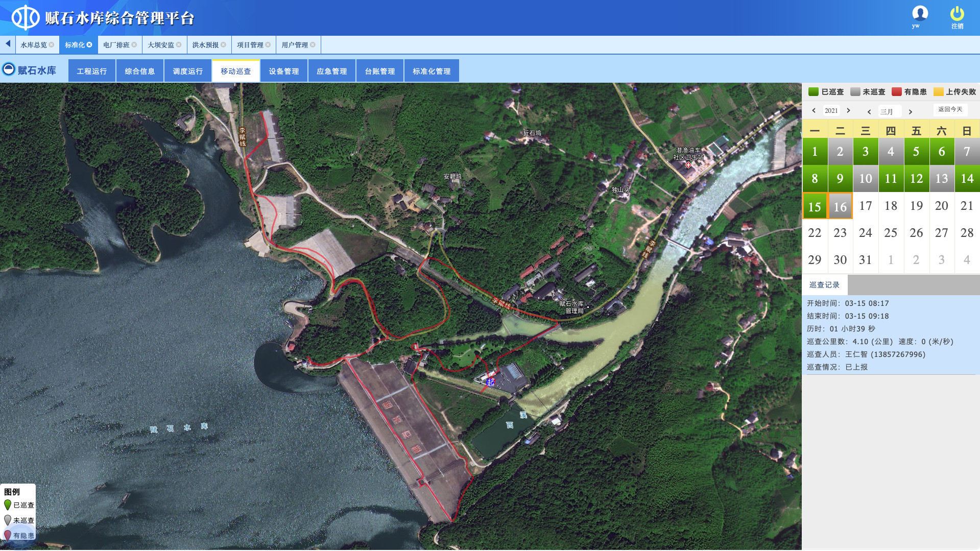Toggle the 有隐患 legend marker
The height and width of the screenshot is (551, 980).
(8, 535)
